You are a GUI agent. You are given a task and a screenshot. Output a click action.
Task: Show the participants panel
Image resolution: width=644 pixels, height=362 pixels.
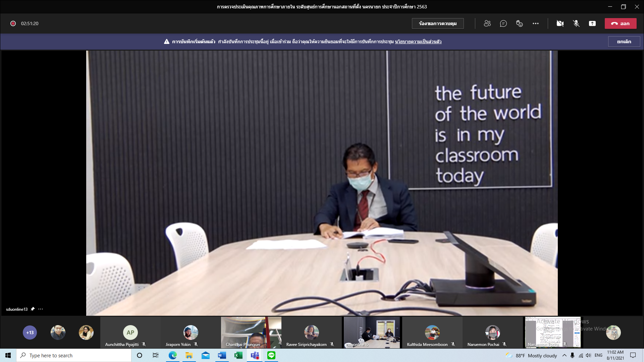[x=487, y=23]
